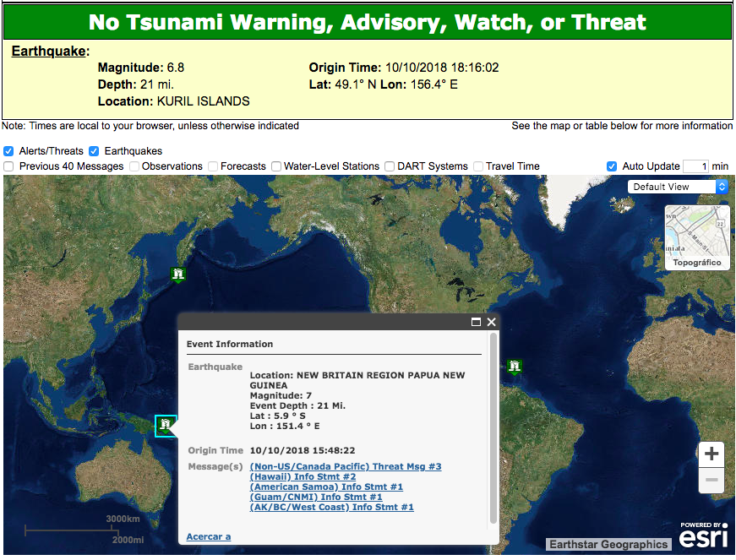Switch basemap to Topográfico thumbnail

696,237
